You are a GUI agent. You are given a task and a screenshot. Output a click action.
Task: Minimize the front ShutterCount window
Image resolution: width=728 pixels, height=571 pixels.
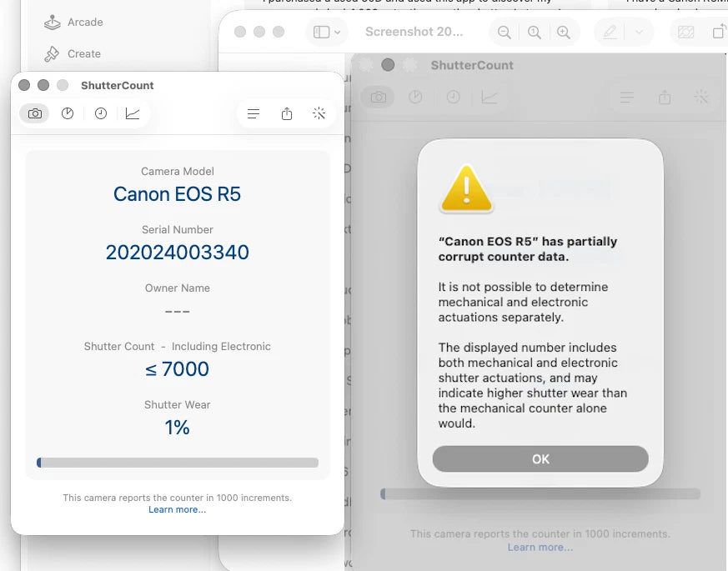pos(43,85)
